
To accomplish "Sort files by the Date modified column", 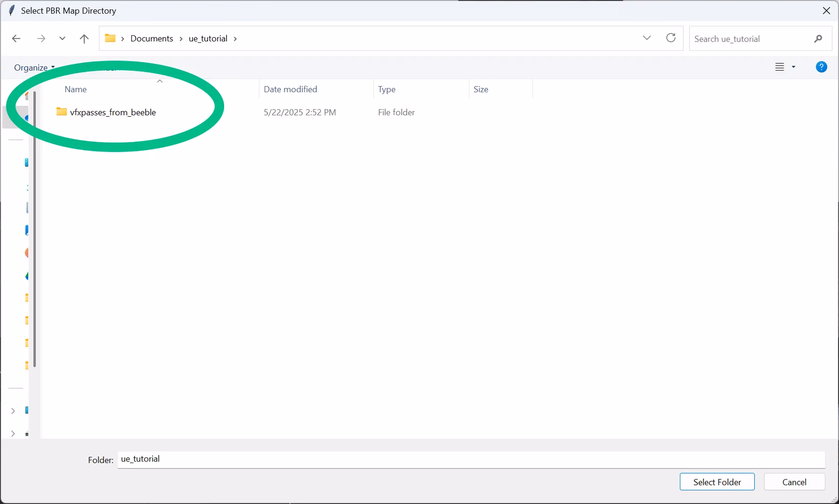I will click(x=290, y=89).
